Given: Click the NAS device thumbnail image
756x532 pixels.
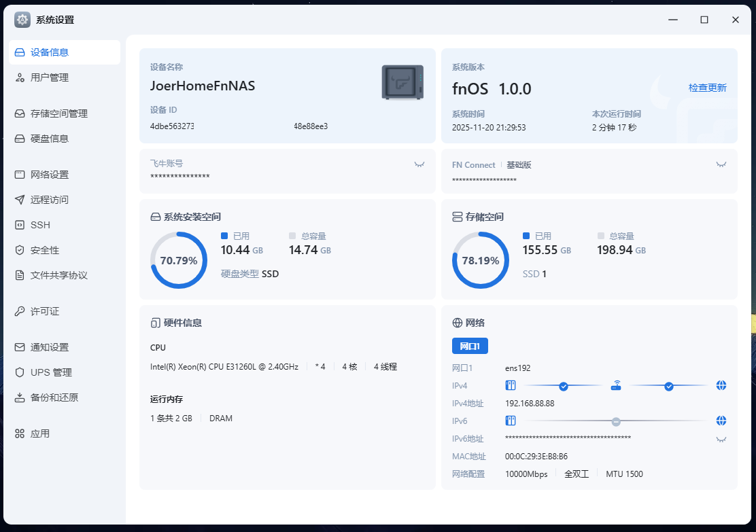Looking at the screenshot, I should 402,83.
